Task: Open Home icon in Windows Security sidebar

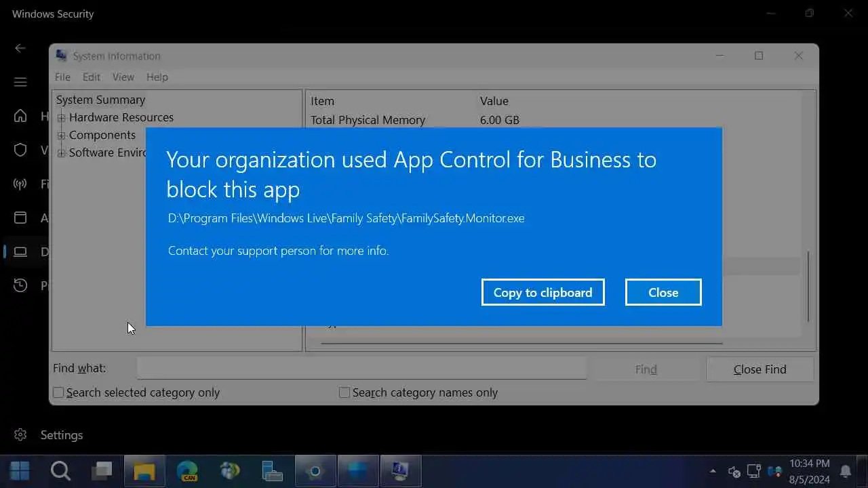Action: pos(20,116)
